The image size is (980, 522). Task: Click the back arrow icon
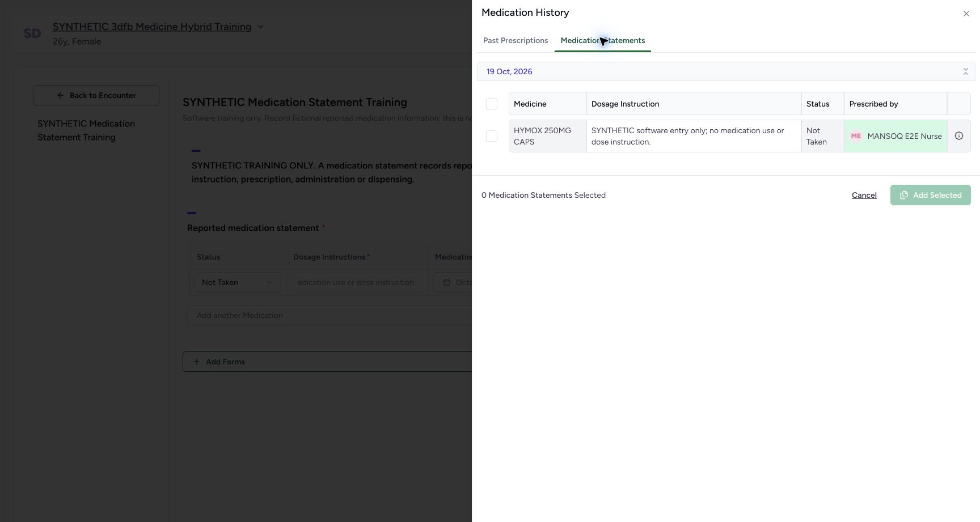click(60, 95)
